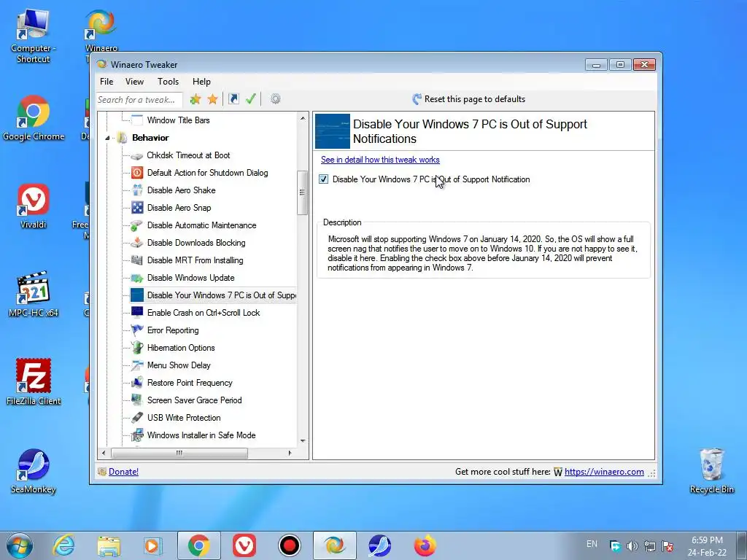The height and width of the screenshot is (560, 747).
Task: Click the volume speaker tray icon
Action: [x=632, y=546]
